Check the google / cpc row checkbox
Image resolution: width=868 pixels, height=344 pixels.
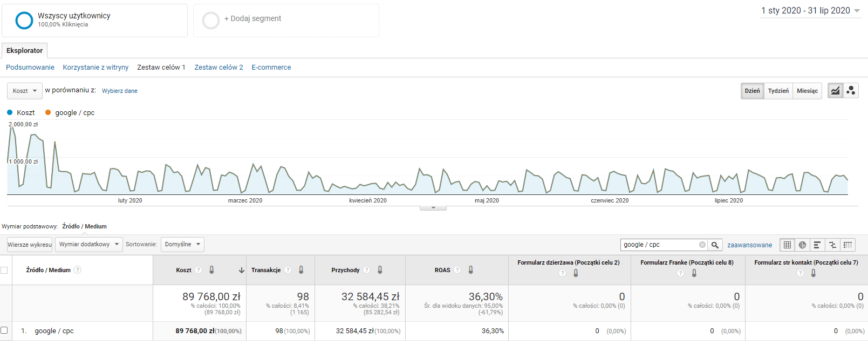pos(4,330)
